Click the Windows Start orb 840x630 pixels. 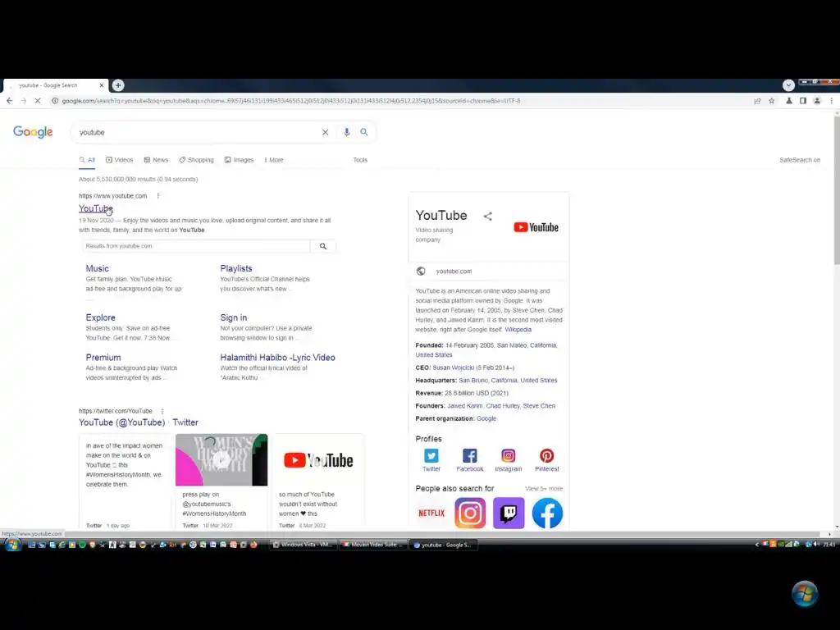point(12,545)
